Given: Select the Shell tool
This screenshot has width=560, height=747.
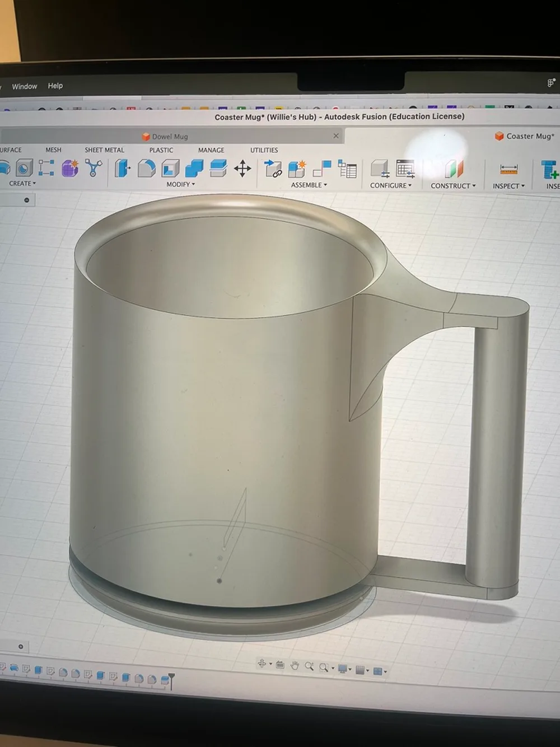Looking at the screenshot, I should (170, 168).
